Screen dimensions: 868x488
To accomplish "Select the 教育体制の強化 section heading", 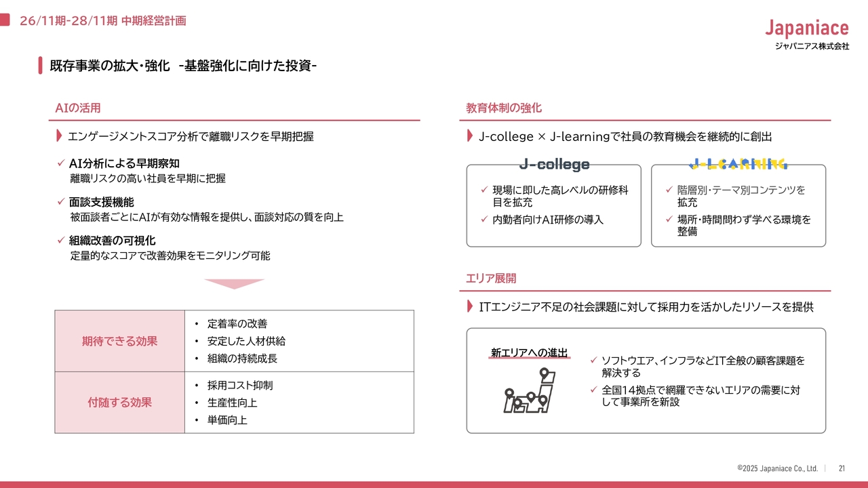I will tap(504, 108).
